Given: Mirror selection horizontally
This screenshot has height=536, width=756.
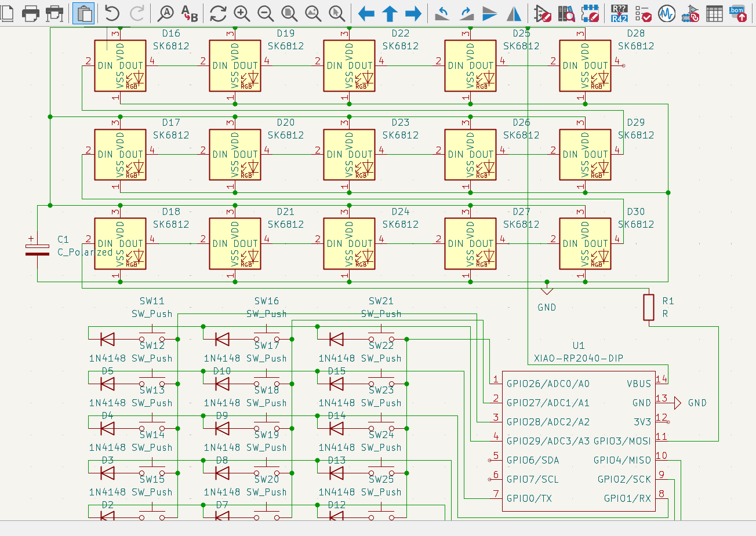Looking at the screenshot, I should click(514, 13).
